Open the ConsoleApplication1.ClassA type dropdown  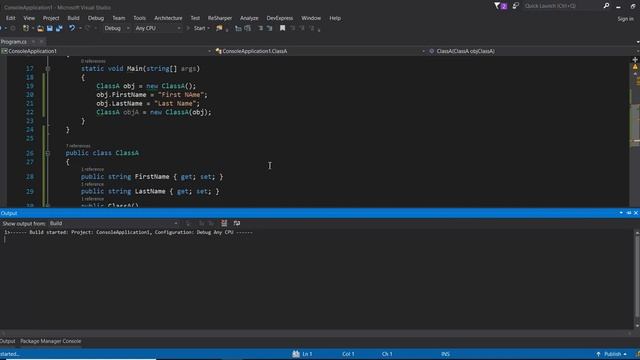click(x=320, y=51)
